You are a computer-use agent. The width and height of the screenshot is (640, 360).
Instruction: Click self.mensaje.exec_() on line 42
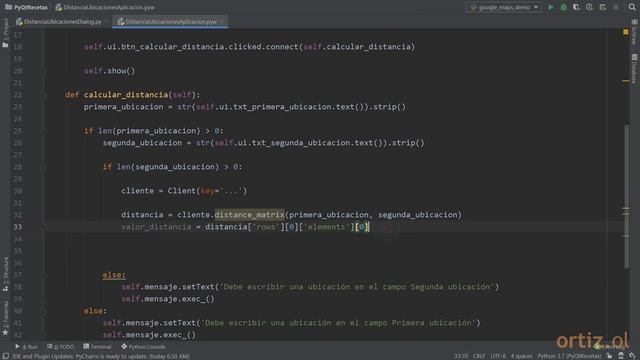click(x=149, y=335)
